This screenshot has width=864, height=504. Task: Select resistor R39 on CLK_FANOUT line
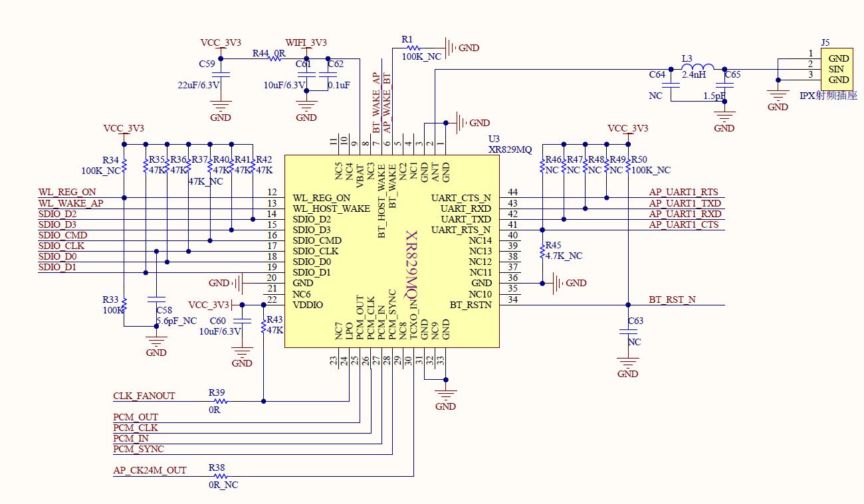[x=219, y=401]
